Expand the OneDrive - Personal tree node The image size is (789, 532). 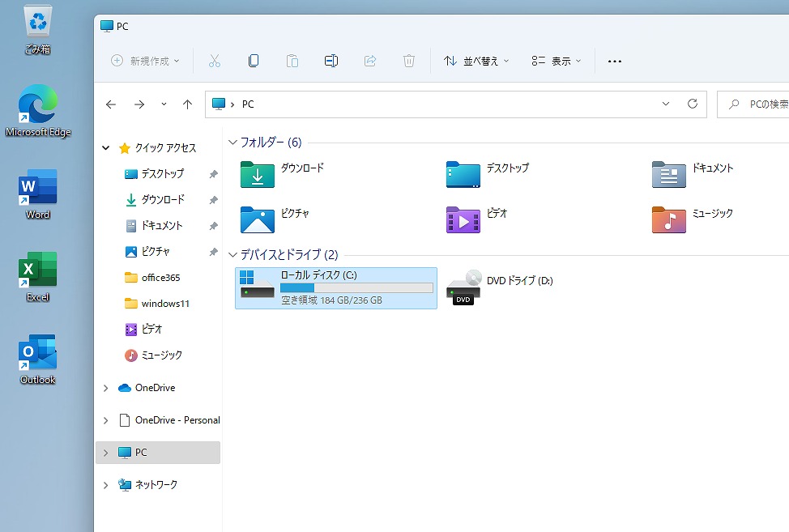105,420
